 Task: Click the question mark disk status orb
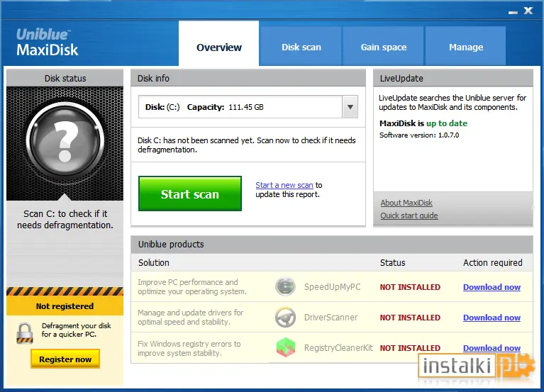pos(65,141)
